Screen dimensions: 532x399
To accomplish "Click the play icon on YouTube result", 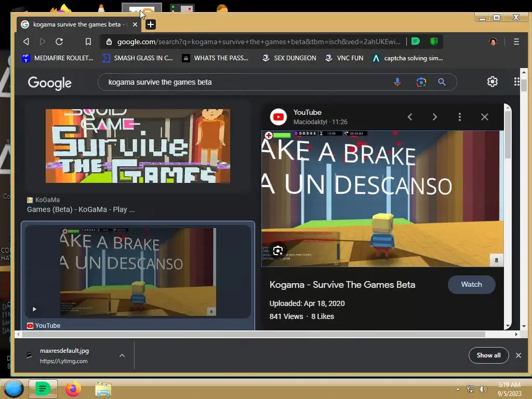I will [34, 309].
